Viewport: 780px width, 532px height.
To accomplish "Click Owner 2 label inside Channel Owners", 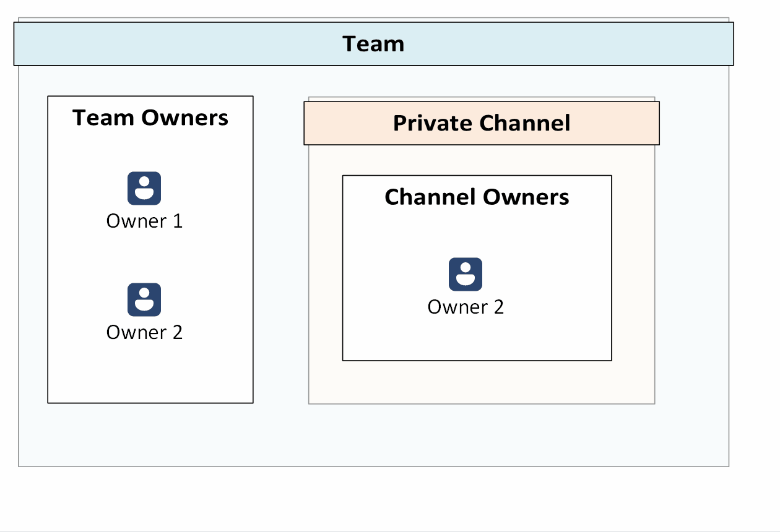I will point(465,306).
